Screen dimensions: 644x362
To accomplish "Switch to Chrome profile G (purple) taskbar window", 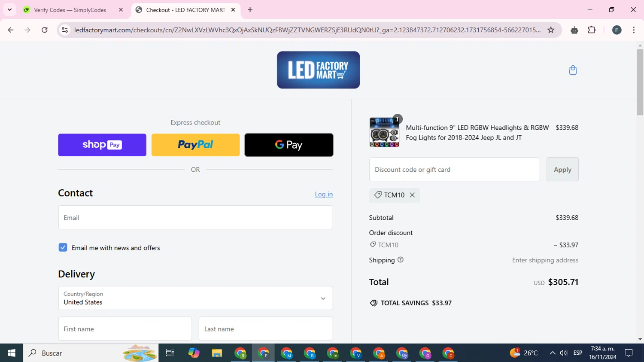I will [426, 353].
